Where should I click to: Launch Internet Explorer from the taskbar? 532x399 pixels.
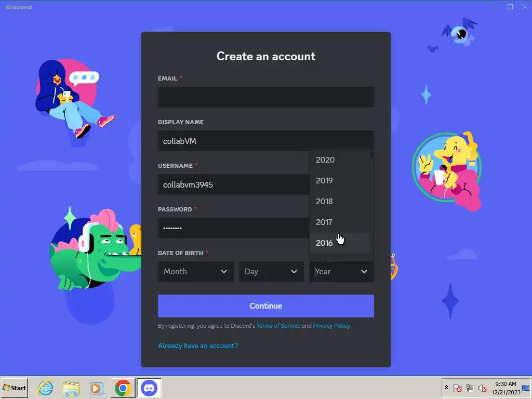pos(46,388)
